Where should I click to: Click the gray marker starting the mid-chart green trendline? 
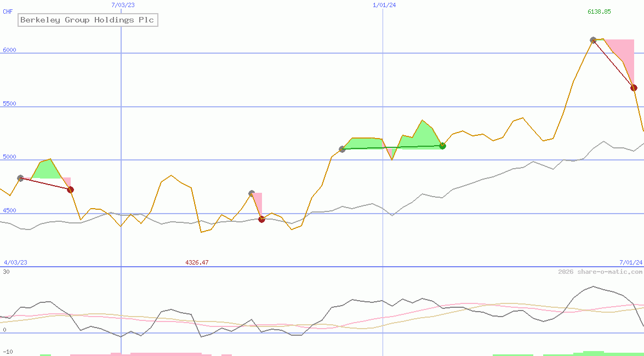(x=343, y=148)
